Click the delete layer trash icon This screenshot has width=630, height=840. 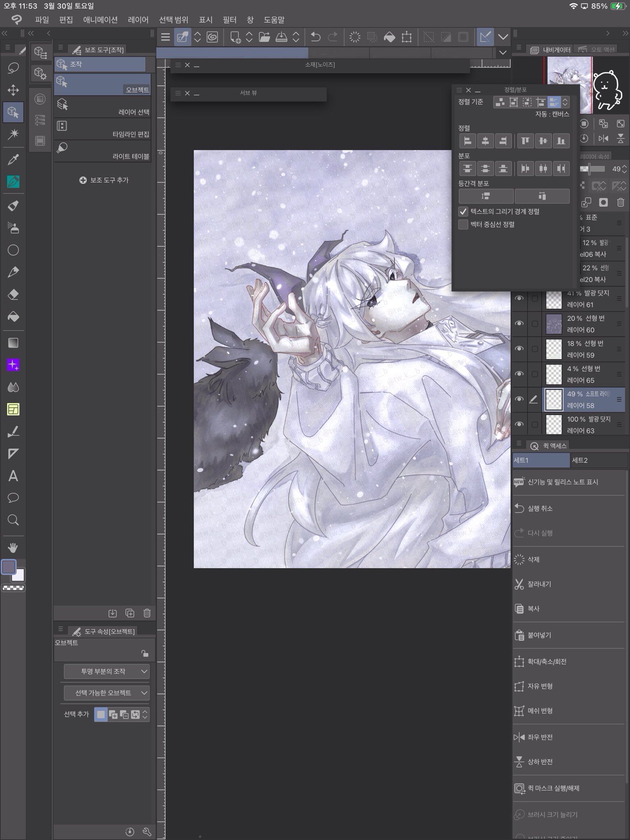(621, 202)
